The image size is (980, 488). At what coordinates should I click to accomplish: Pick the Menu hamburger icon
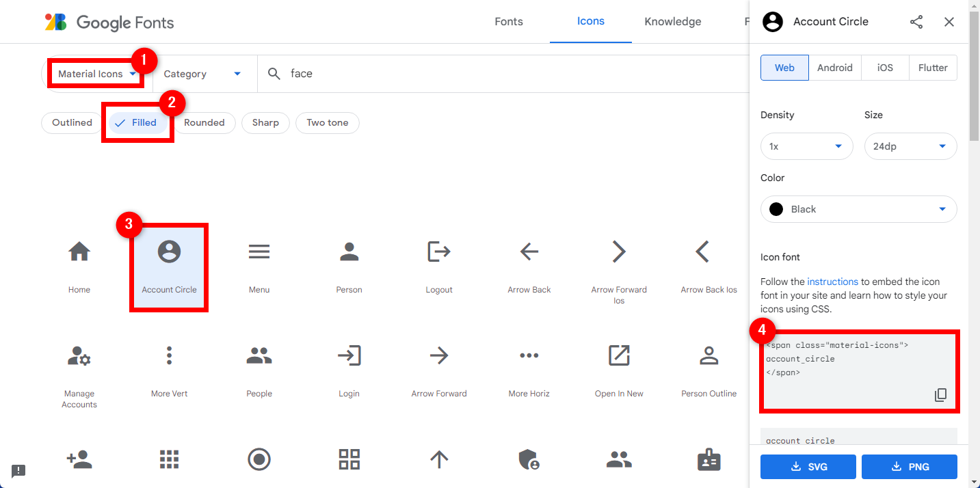tap(259, 252)
